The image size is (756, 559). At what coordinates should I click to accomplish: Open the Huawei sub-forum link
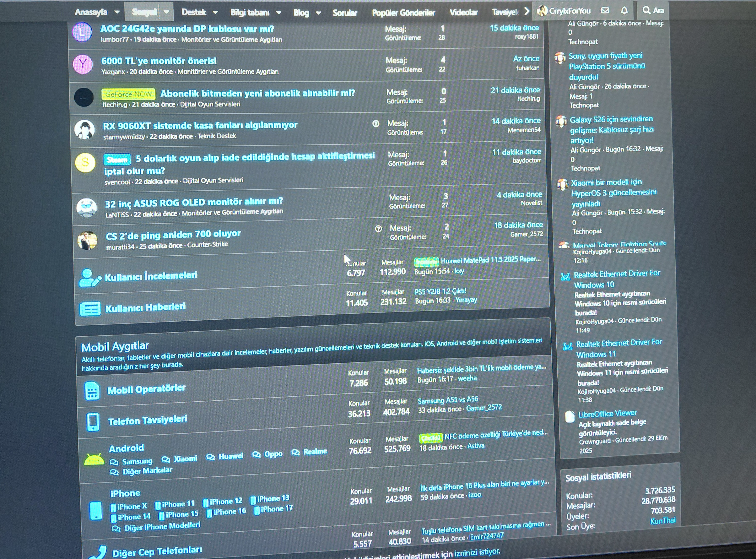(x=231, y=457)
